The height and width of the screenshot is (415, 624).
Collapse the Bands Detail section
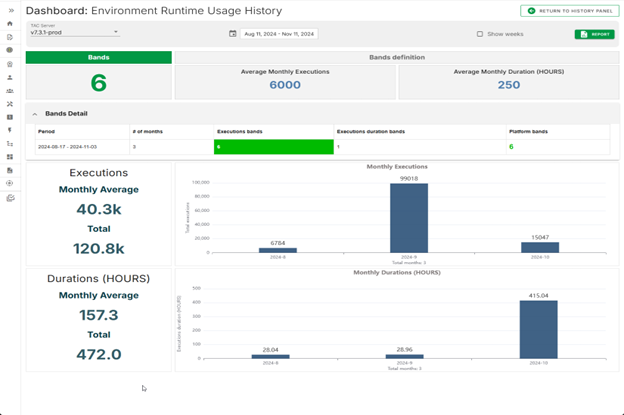click(36, 113)
